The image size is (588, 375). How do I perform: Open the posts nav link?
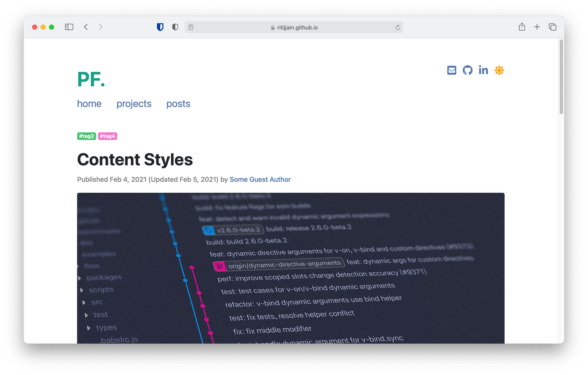pyautogui.click(x=178, y=104)
